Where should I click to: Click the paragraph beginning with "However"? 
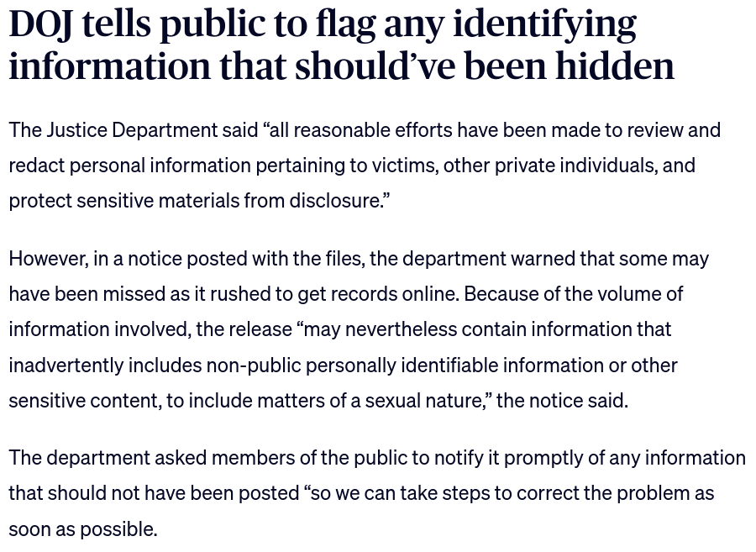click(359, 329)
